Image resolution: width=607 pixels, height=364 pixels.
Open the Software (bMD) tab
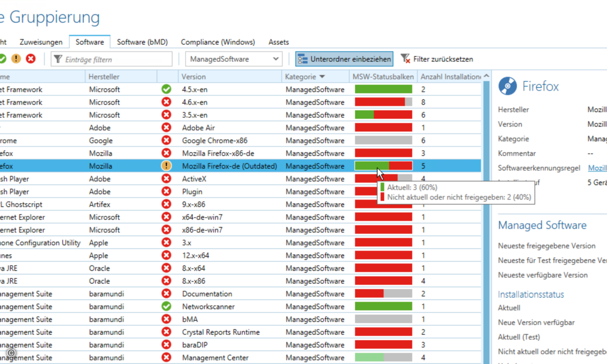pos(142,42)
